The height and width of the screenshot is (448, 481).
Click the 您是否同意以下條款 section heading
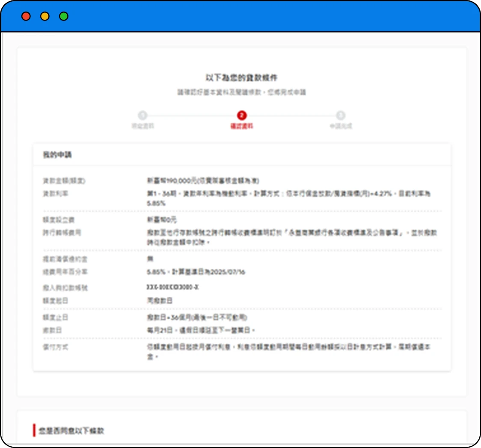71,430
